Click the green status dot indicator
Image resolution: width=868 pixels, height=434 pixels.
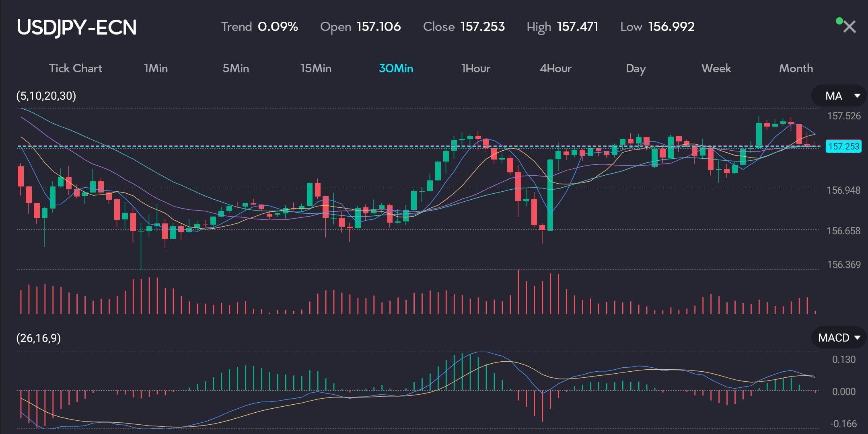click(x=839, y=20)
